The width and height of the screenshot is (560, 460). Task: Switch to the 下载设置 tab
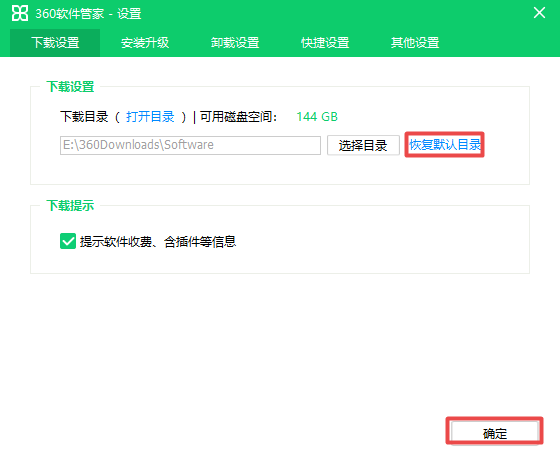click(x=55, y=42)
